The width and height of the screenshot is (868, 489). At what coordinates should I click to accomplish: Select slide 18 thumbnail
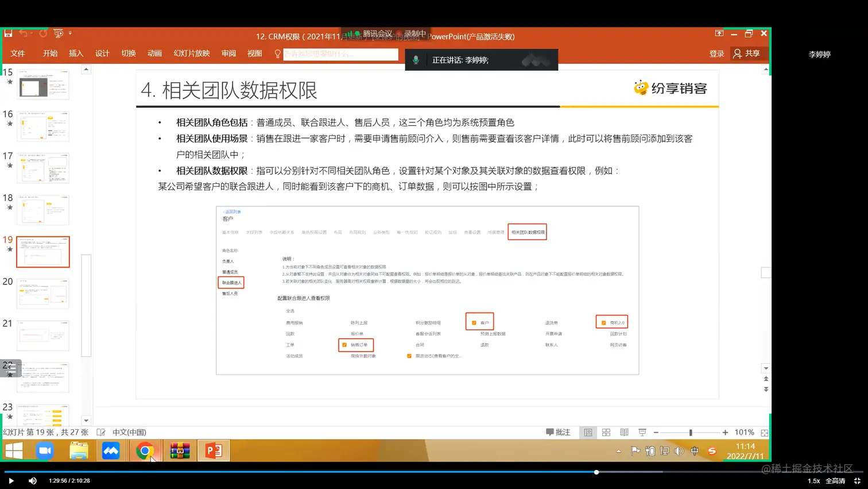(x=43, y=210)
